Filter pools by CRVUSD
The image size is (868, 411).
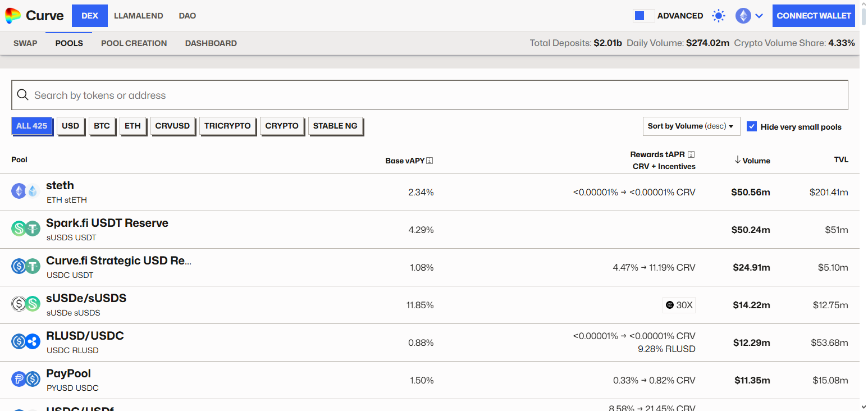tap(172, 126)
